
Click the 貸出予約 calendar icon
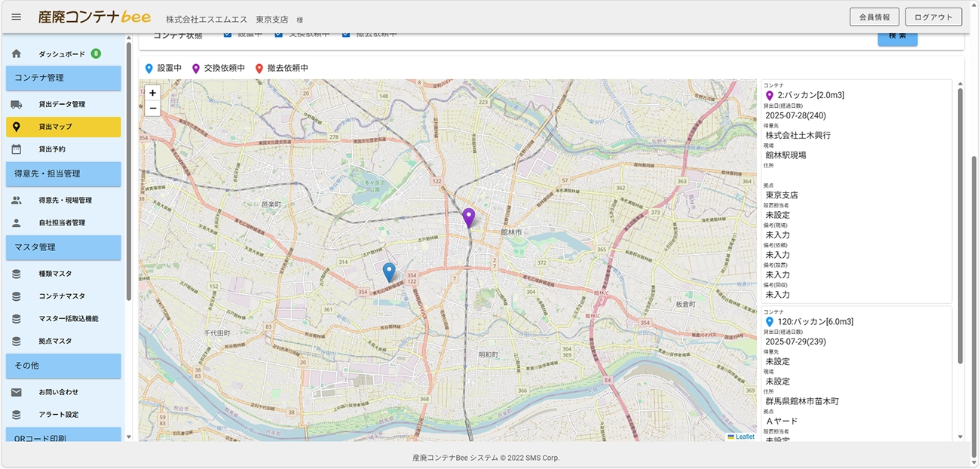17,149
